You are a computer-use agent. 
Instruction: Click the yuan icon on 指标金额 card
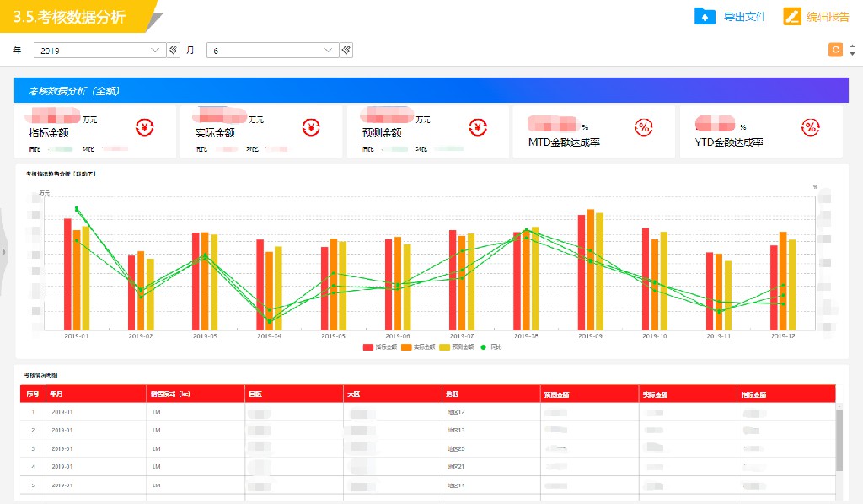pos(145,127)
